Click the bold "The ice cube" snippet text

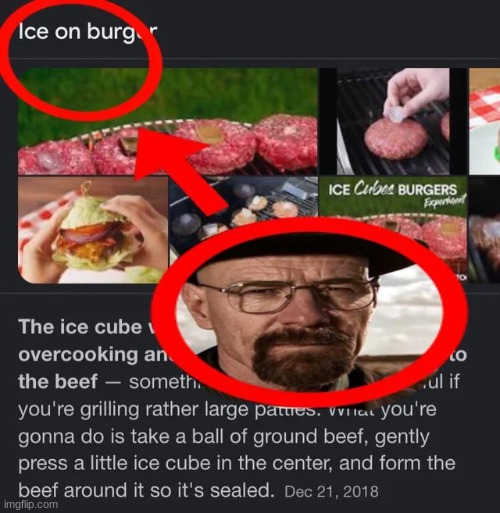click(80, 327)
